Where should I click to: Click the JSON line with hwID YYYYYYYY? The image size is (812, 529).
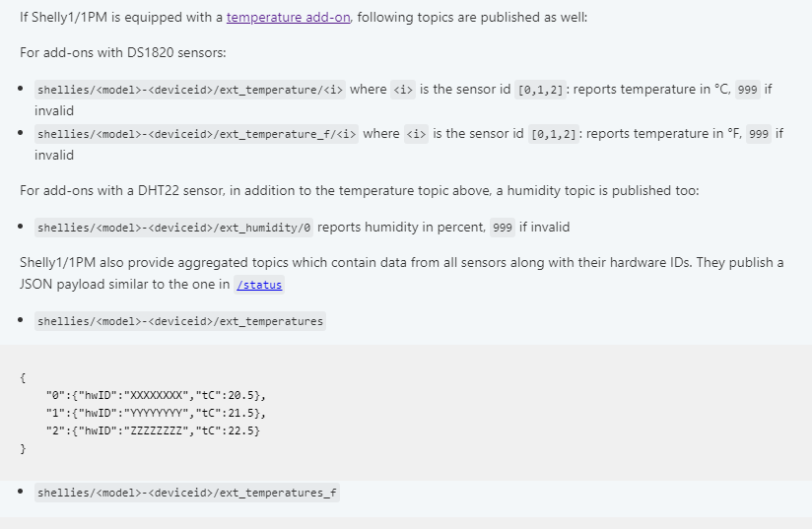point(156,413)
